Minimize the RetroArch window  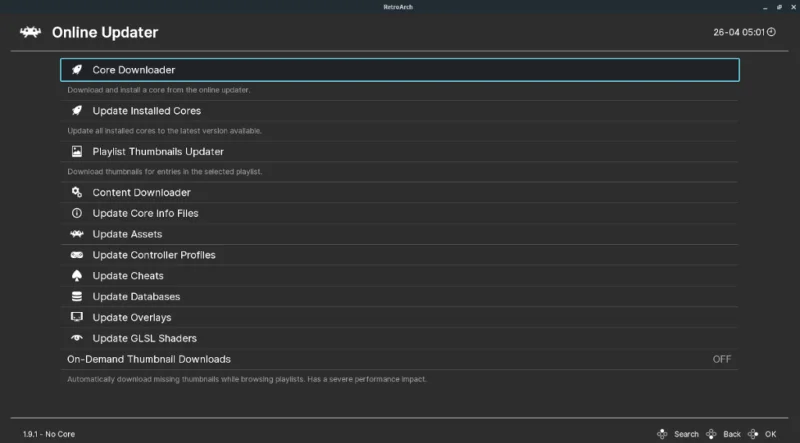point(765,7)
